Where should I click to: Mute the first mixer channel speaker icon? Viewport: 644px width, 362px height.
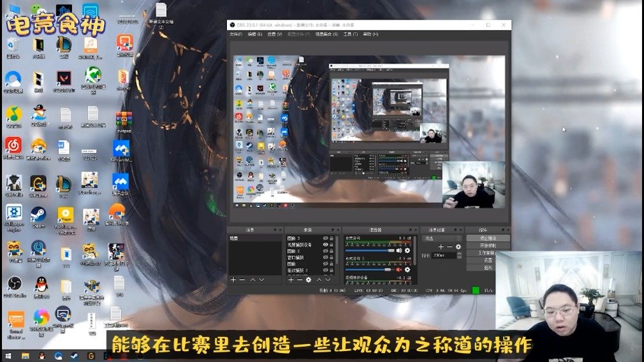[x=398, y=250]
